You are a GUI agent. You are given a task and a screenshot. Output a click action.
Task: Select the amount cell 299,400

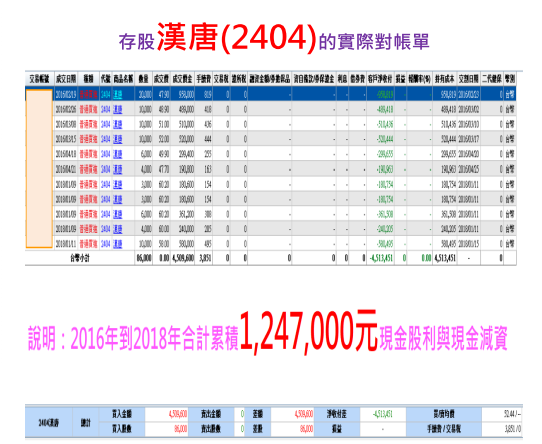coord(186,154)
